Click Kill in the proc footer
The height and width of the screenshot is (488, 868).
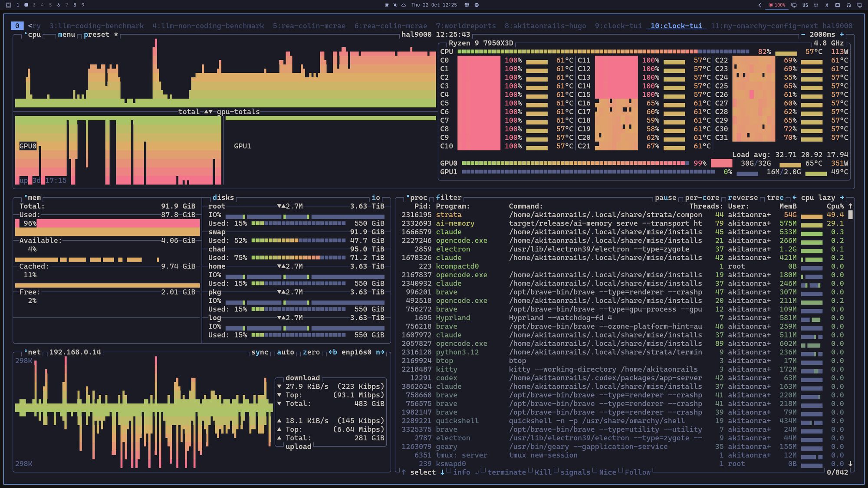(543, 472)
